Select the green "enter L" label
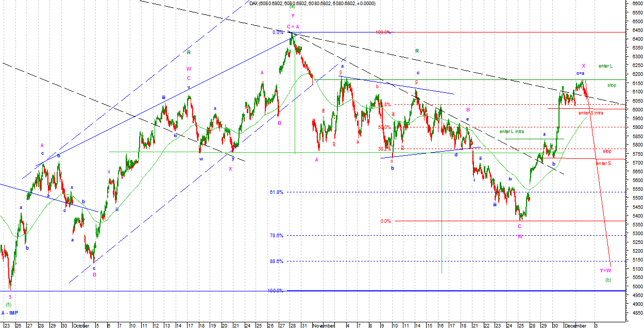 tap(605, 66)
